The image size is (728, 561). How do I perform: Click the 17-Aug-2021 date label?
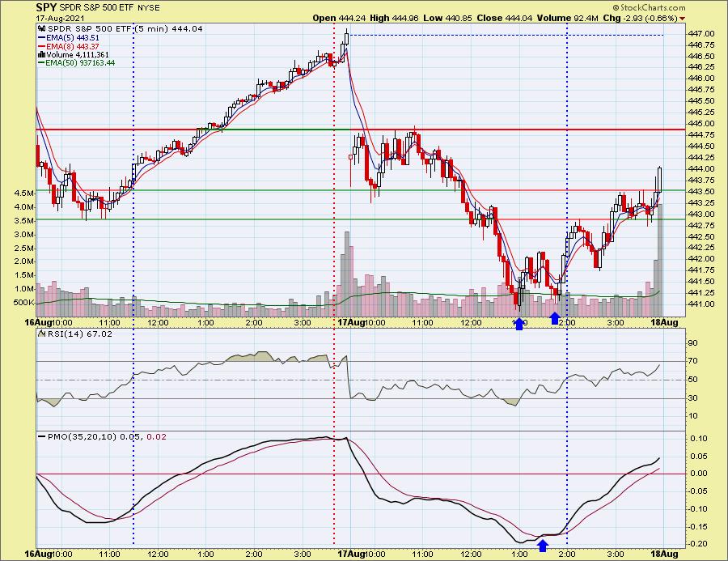61,19
